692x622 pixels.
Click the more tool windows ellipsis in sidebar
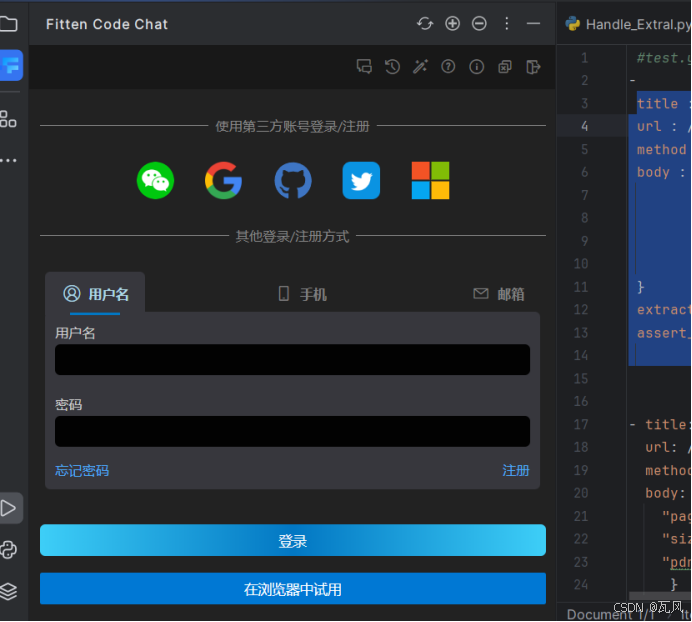click(x=8, y=160)
